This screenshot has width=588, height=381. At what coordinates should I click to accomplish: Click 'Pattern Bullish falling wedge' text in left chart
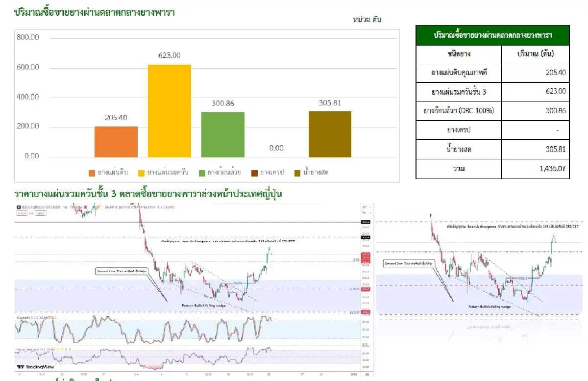click(x=204, y=305)
